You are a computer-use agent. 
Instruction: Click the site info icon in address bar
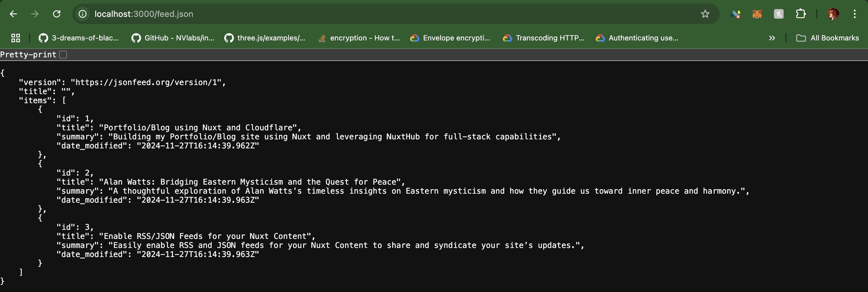(x=82, y=14)
